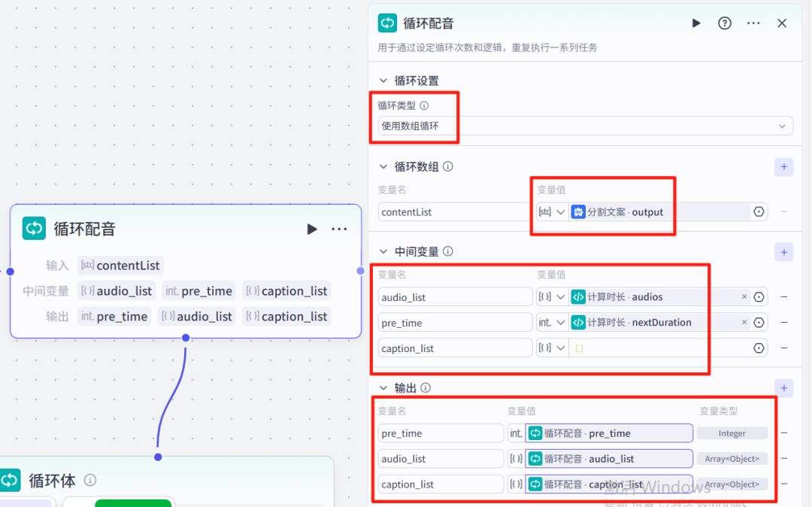
Task: Delete pre_time row in 中间变量
Action: [x=784, y=322]
